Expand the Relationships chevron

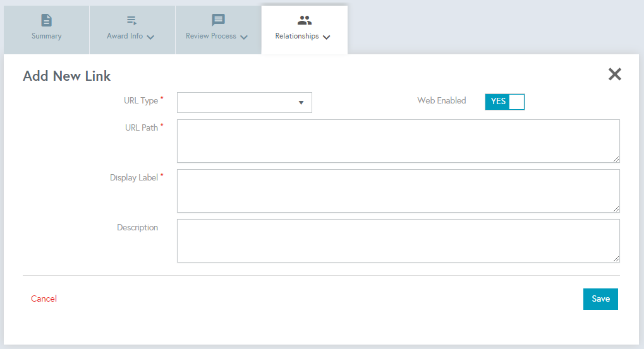327,37
